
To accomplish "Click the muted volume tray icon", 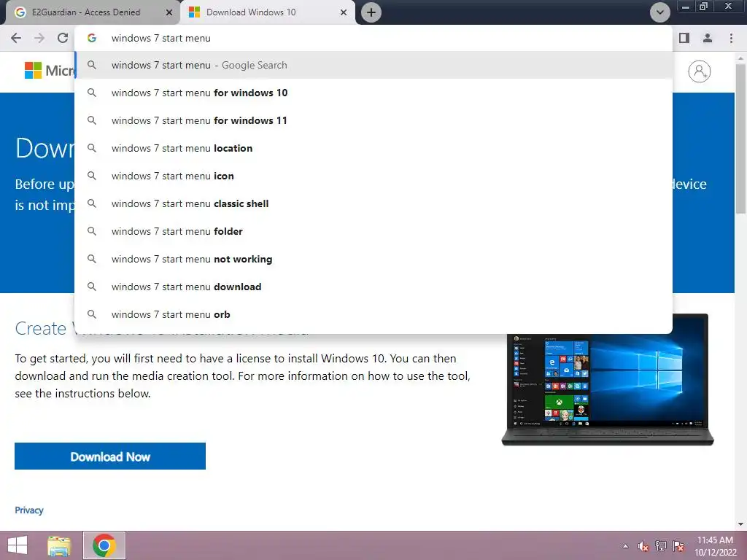I will pos(643,546).
